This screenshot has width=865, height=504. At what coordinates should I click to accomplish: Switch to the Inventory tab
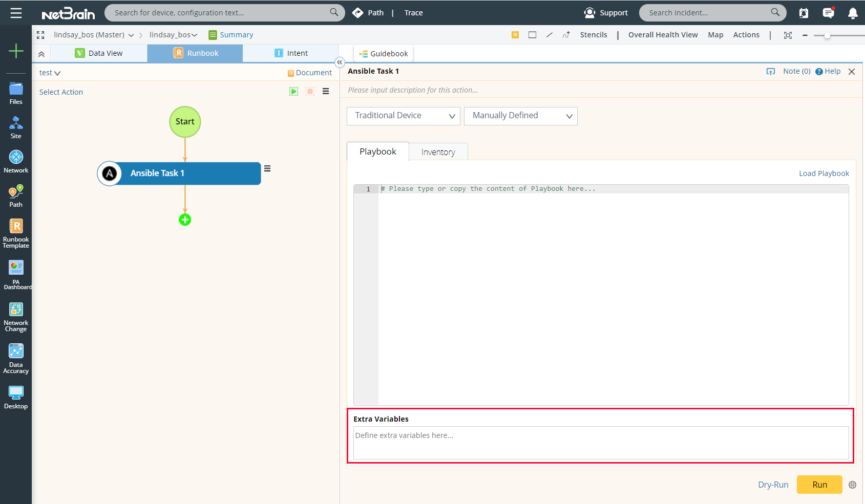pos(438,151)
